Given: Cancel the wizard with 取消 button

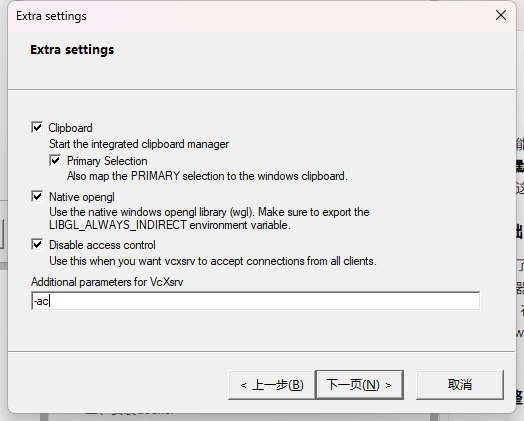Looking at the screenshot, I should click(460, 385).
